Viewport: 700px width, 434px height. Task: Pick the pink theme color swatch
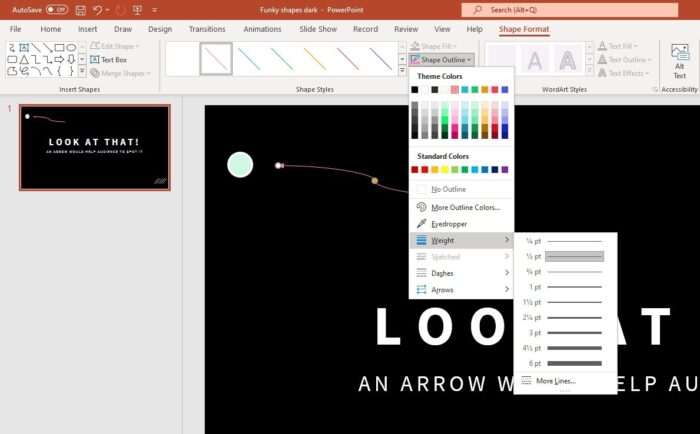454,90
